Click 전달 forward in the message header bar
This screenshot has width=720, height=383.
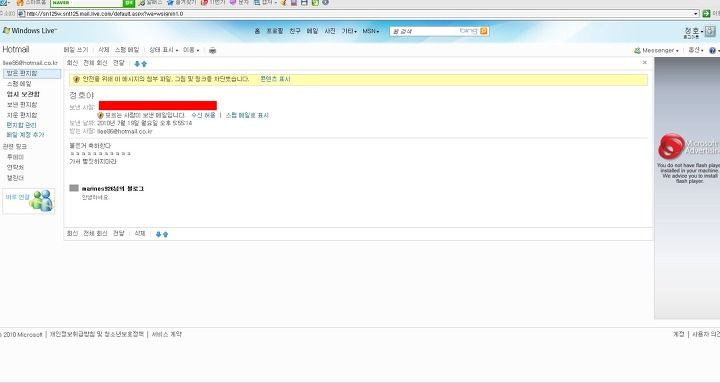click(118, 63)
